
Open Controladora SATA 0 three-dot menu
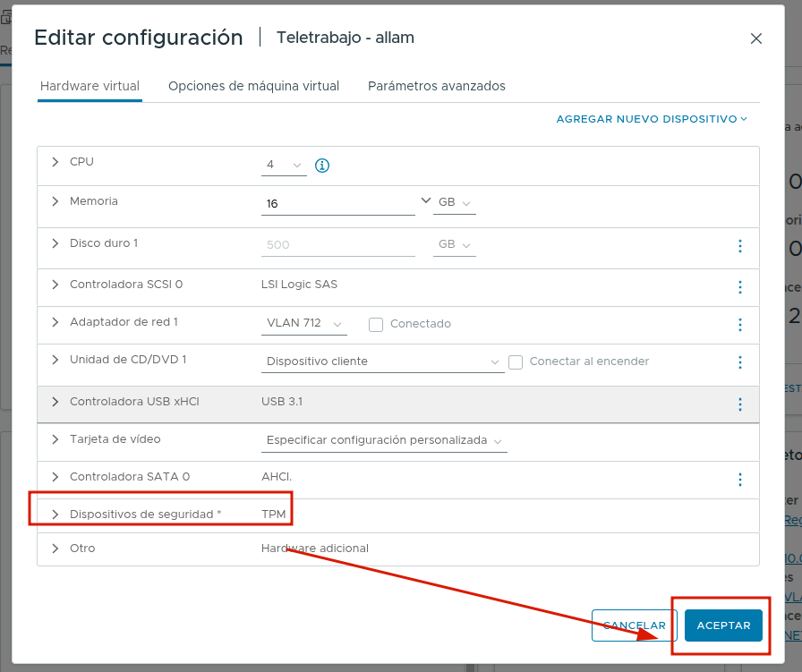[739, 480]
